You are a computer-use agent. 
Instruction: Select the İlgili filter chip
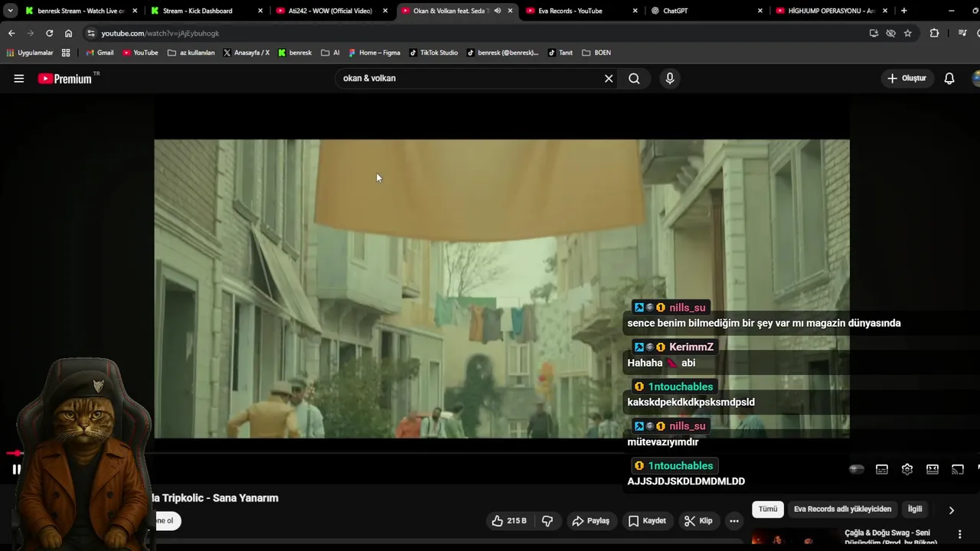(x=915, y=509)
